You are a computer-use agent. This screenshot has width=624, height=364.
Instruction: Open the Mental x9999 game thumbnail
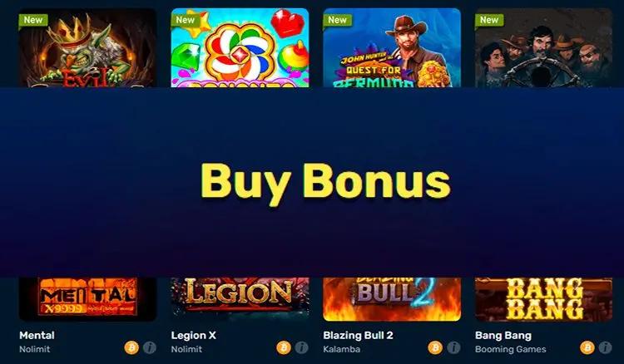(87, 299)
